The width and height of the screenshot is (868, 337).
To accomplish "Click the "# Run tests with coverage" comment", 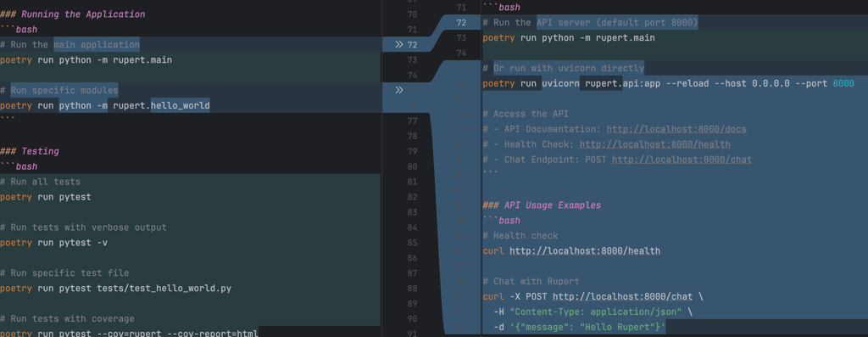I will pos(67,318).
